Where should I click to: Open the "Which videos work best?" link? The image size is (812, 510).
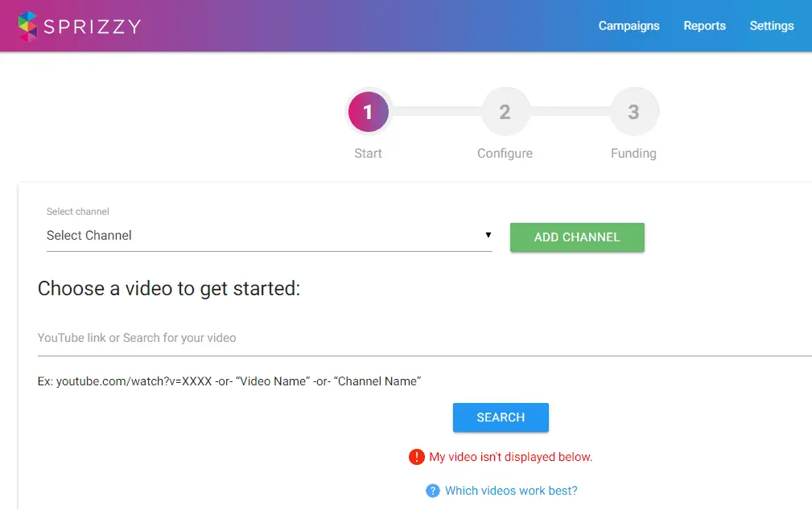click(x=511, y=491)
